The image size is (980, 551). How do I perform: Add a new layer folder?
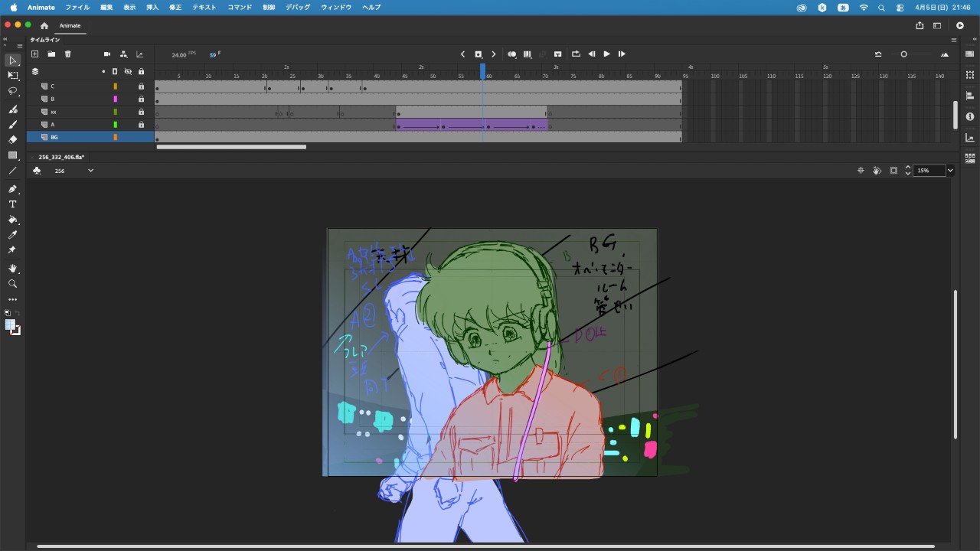[51, 54]
